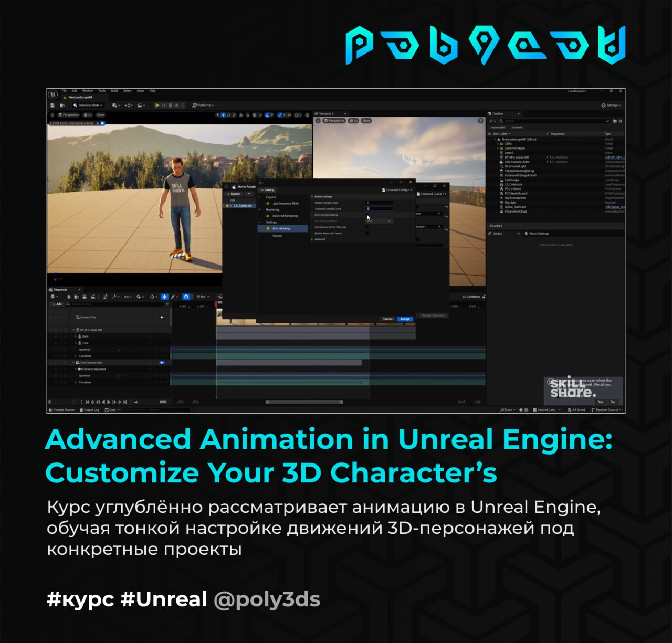The width and height of the screenshot is (672, 643).
Task: Toggle the Override Anti Aliasing checkbox
Action: pos(367,215)
